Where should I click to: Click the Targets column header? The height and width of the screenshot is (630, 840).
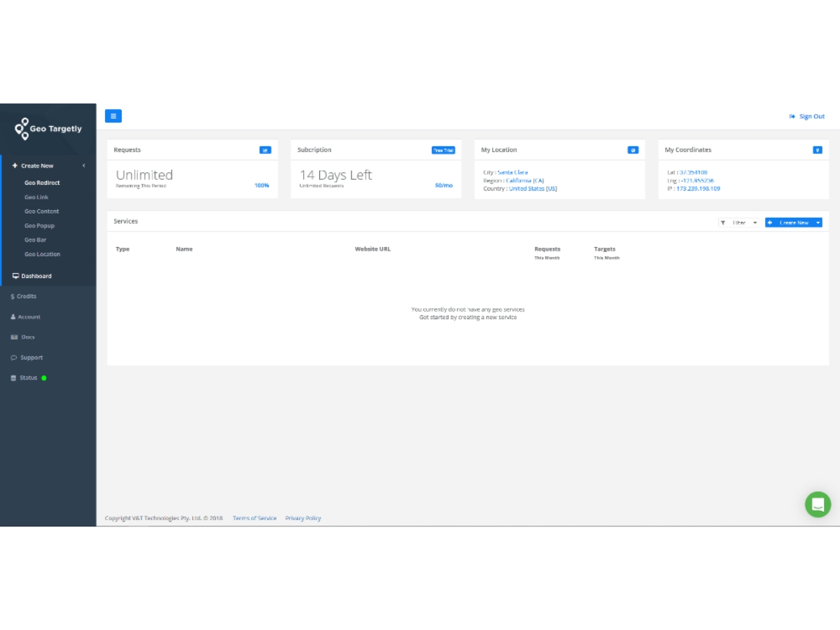605,249
